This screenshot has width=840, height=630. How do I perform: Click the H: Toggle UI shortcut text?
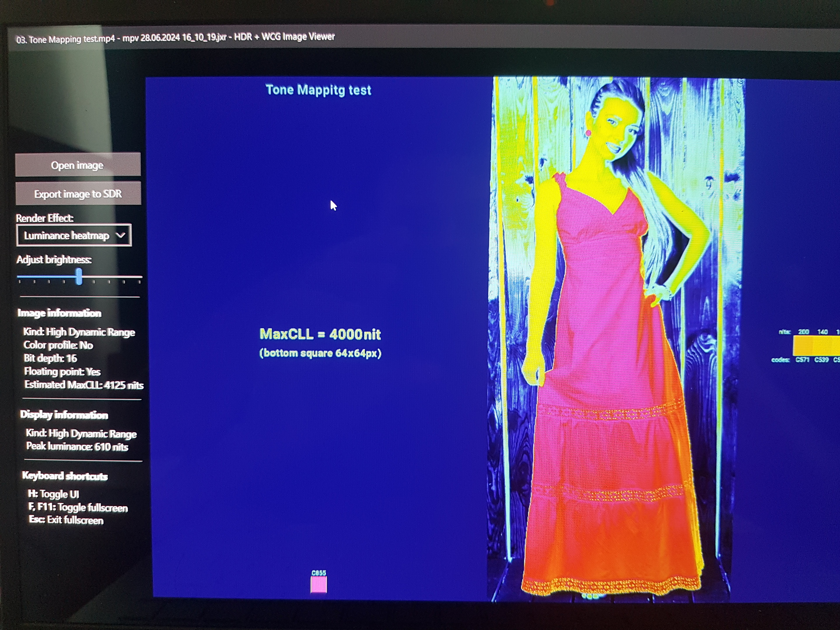(53, 494)
